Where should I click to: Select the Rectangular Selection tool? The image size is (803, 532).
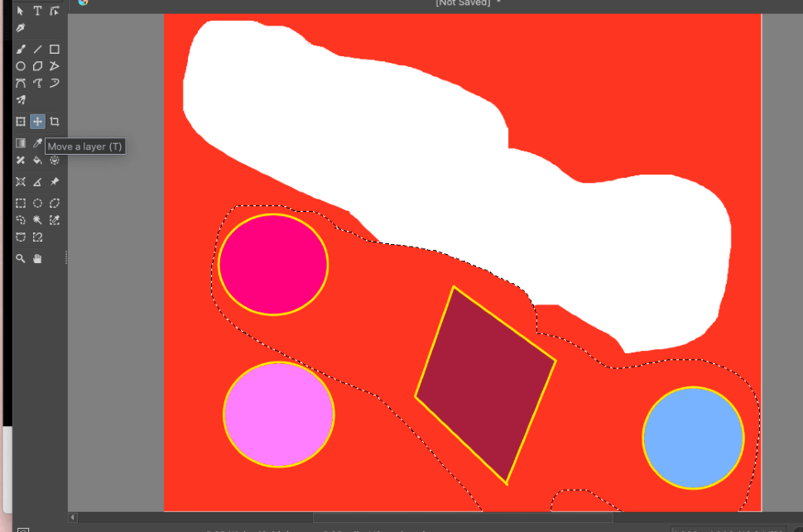tap(21, 204)
